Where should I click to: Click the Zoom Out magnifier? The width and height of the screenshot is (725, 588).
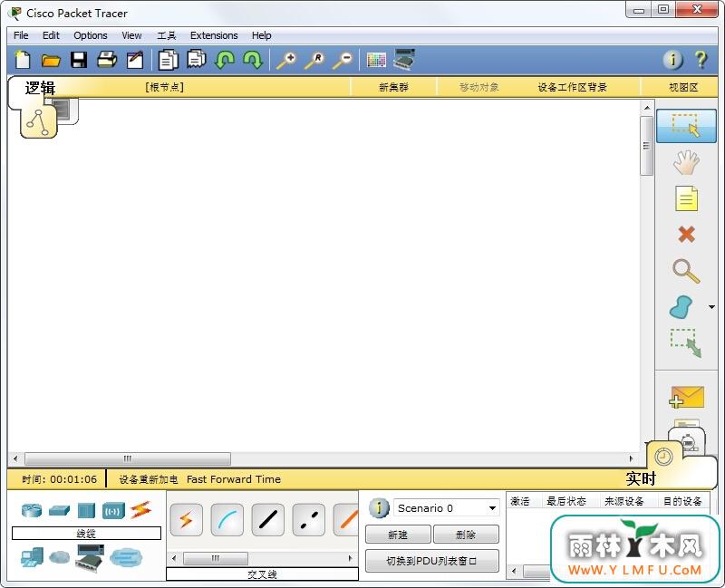coord(343,61)
